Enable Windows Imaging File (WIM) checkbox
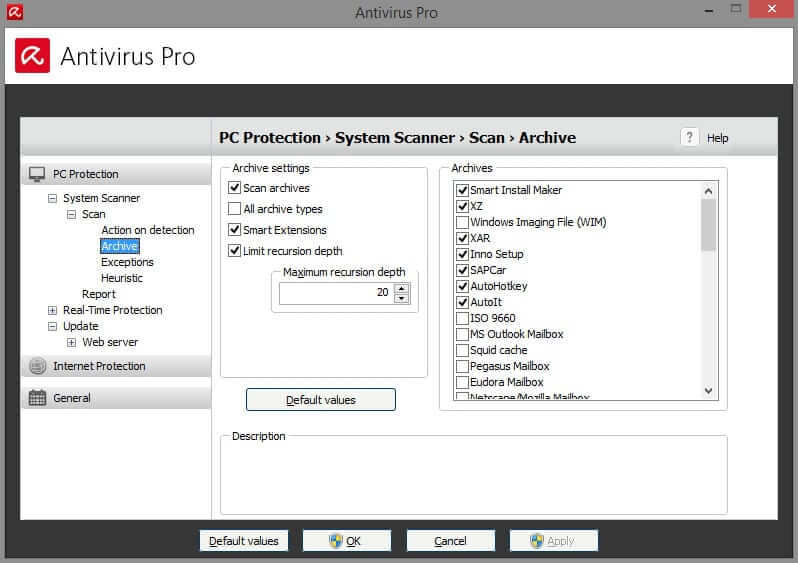 462,222
